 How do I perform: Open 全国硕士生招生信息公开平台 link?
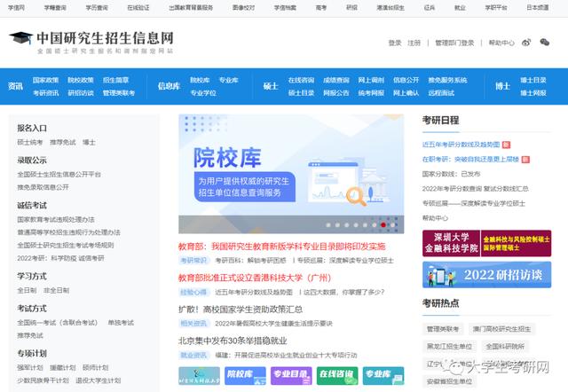coord(59,174)
